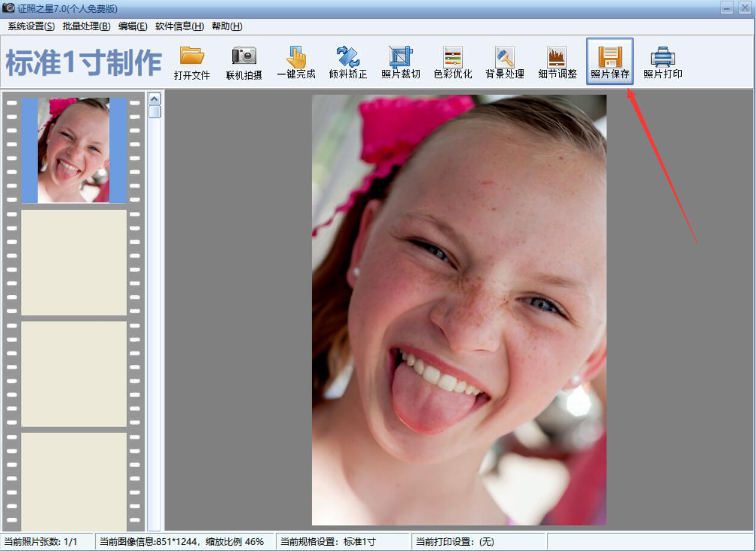
Task: Select the first photo thumbnail in filmstrip
Action: coord(74,151)
